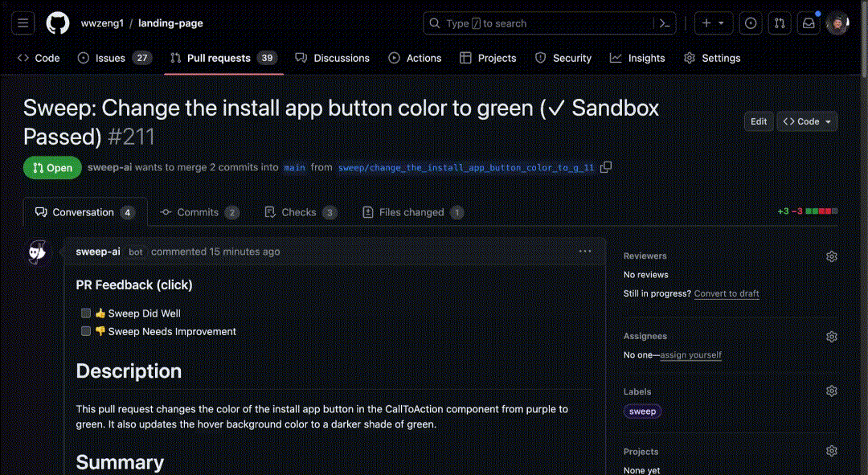The height and width of the screenshot is (475, 868).
Task: Open the Discussions tab
Action: coord(332,58)
